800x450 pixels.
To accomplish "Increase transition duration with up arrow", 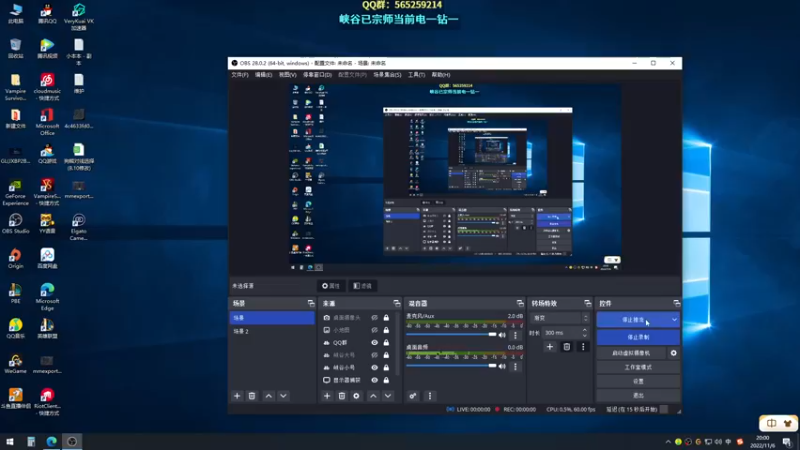I will (x=585, y=330).
